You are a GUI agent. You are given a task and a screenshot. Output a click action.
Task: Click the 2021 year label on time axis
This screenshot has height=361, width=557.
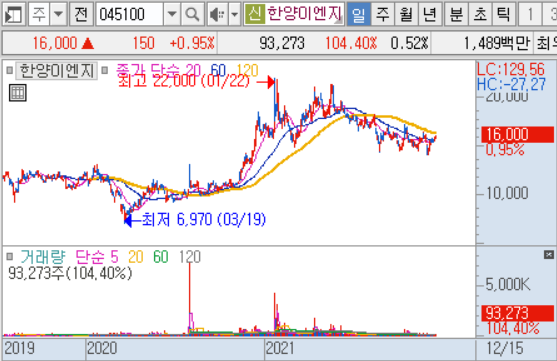(x=280, y=348)
